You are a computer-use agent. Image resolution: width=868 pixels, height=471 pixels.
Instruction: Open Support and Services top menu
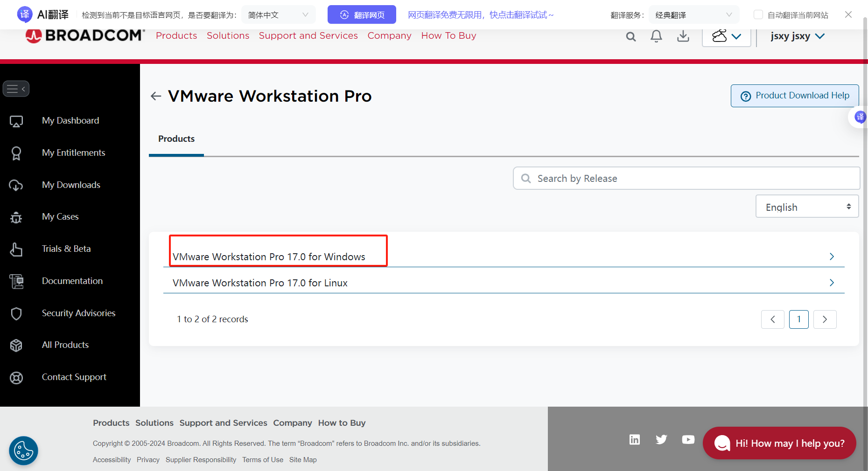tap(308, 36)
